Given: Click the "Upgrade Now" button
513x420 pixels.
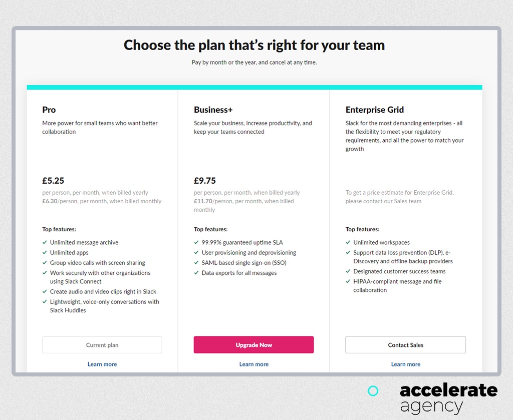Looking at the screenshot, I should [253, 344].
